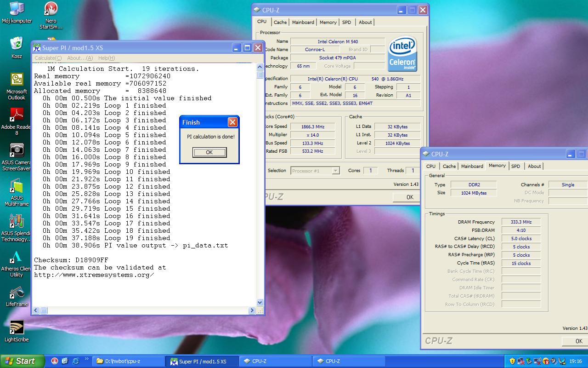Switch to Mainboard tab in upper CPU-Z window

303,22
